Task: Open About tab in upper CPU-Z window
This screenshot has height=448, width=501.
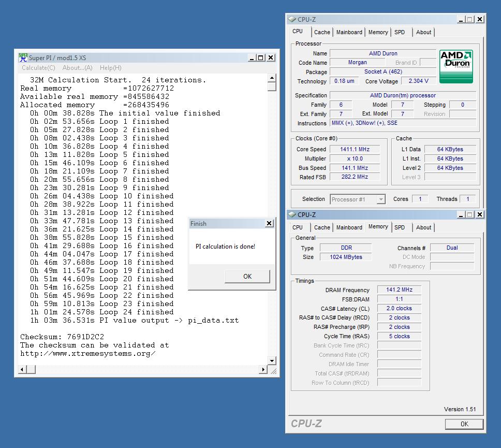Action: coord(423,32)
